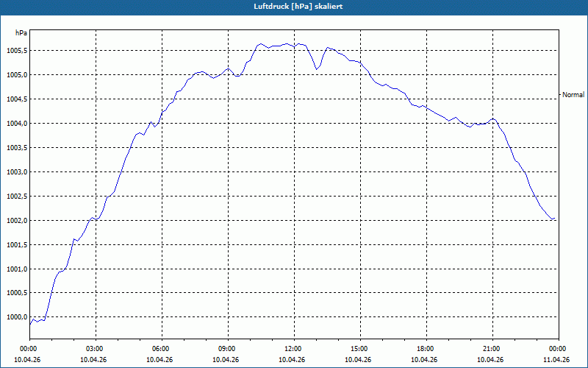Click the 1000,0 y-axis label
Screen dimensions: 588x368
click(17, 317)
